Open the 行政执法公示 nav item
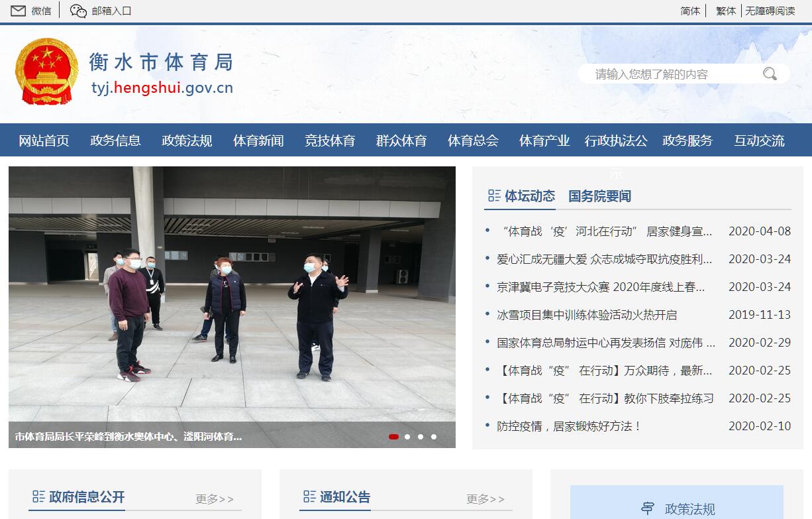 click(616, 141)
